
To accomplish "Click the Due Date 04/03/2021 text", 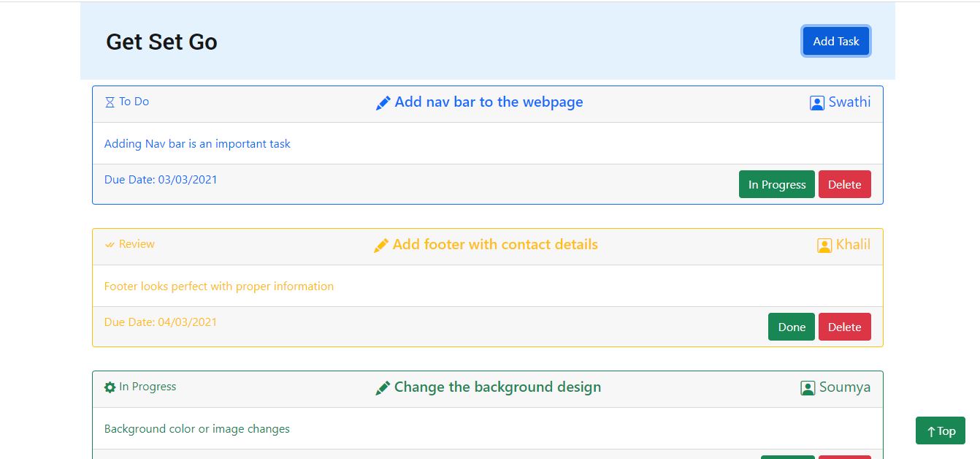I will click(x=161, y=322).
